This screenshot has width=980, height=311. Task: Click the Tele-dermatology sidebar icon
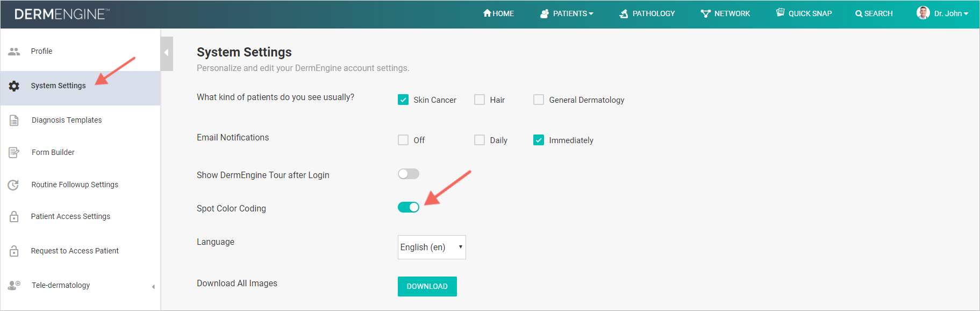click(14, 285)
